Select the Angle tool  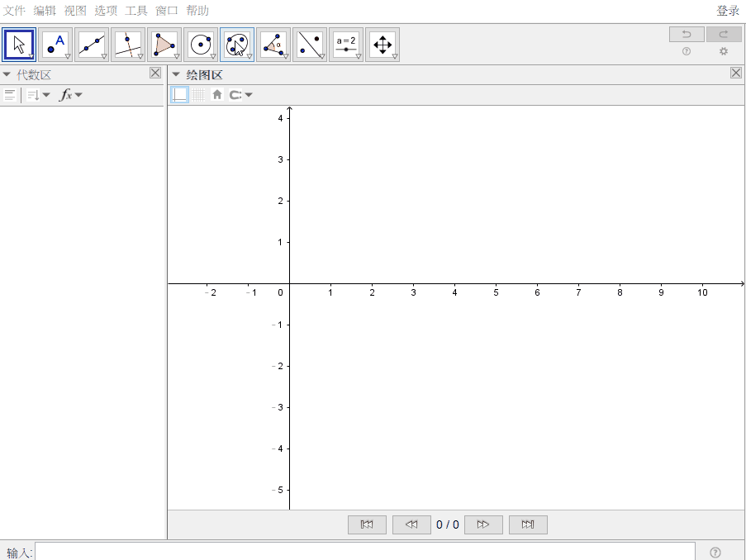coord(273,45)
